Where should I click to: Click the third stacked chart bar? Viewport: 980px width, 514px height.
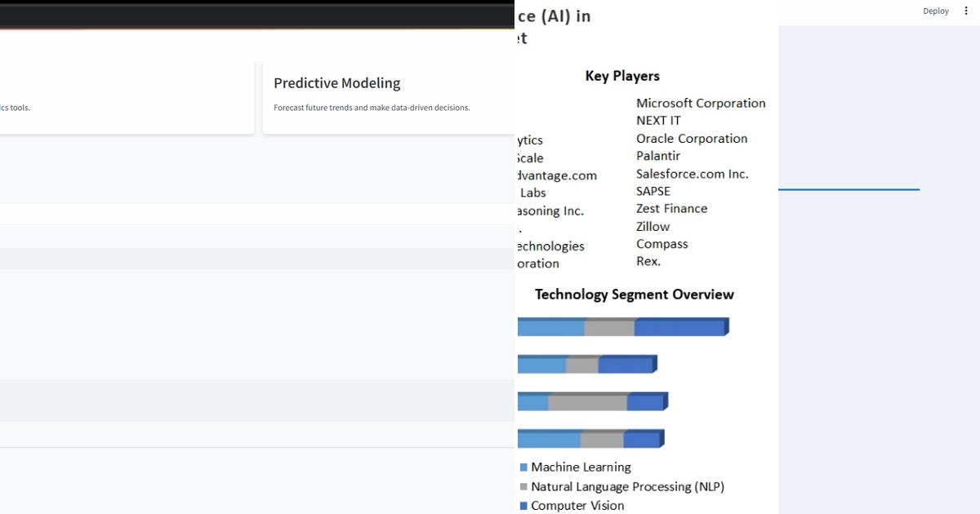pyautogui.click(x=592, y=401)
